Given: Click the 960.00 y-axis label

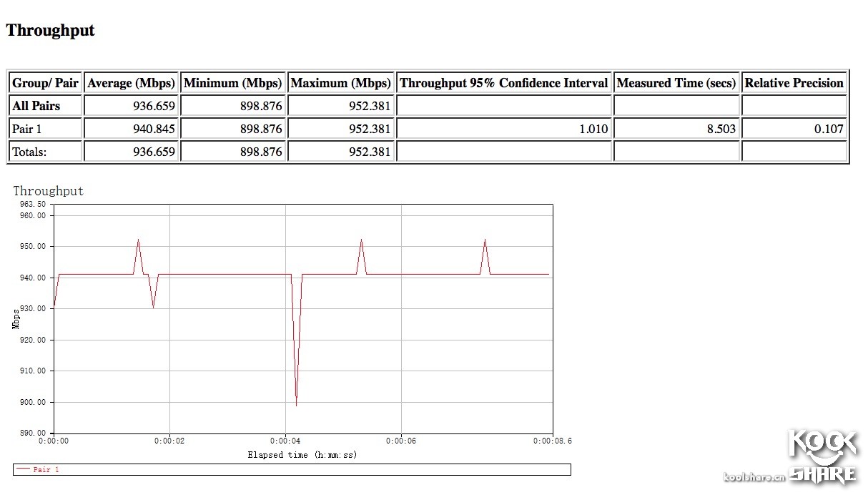Looking at the screenshot, I should coord(33,215).
